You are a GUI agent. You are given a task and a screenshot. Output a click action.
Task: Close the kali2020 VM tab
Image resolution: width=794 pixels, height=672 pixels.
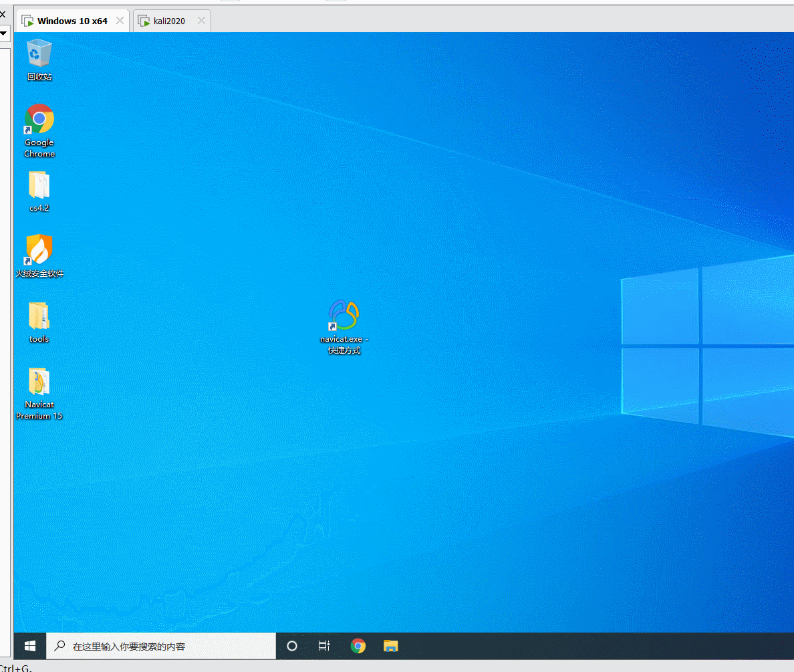click(202, 20)
